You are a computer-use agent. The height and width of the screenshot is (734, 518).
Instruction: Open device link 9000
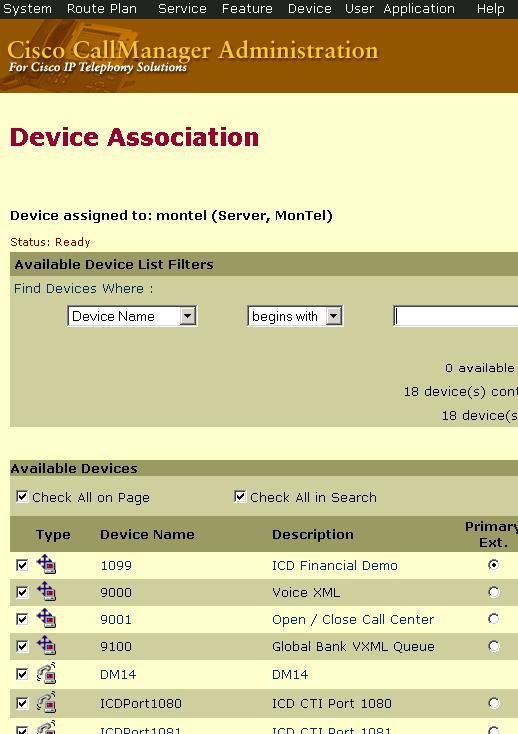point(116,593)
